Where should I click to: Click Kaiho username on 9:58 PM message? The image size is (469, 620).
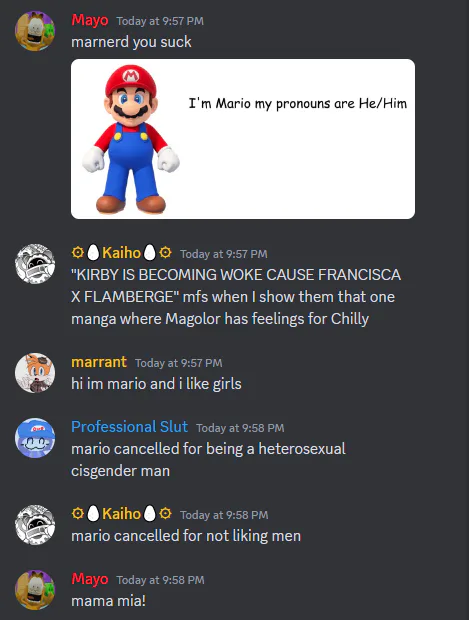click(121, 514)
